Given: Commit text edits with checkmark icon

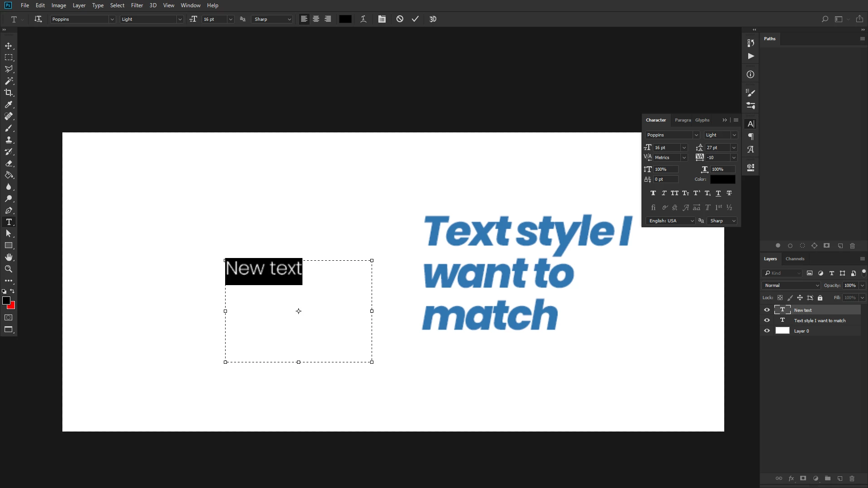Looking at the screenshot, I should [415, 19].
